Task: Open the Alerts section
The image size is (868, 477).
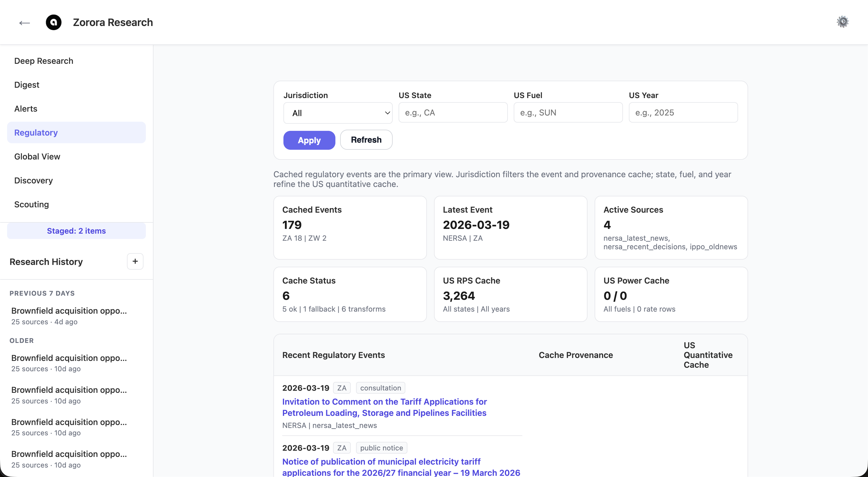Action: click(x=26, y=109)
